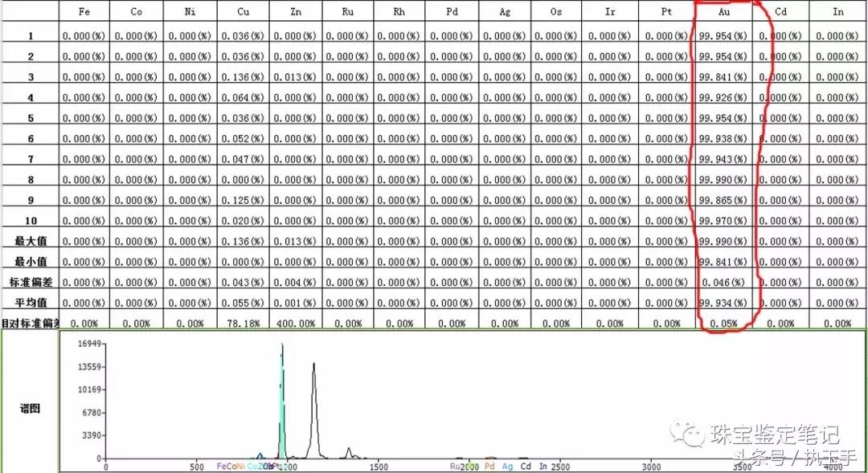Viewport: 868px width, 473px height.
Task: Click y-axis label 6780 on spectrum
Action: pos(91,413)
